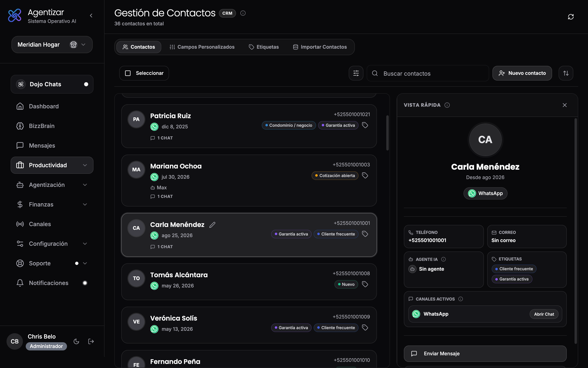588x368 pixels.
Task: Open Verónica Solís contact name
Action: (174, 318)
